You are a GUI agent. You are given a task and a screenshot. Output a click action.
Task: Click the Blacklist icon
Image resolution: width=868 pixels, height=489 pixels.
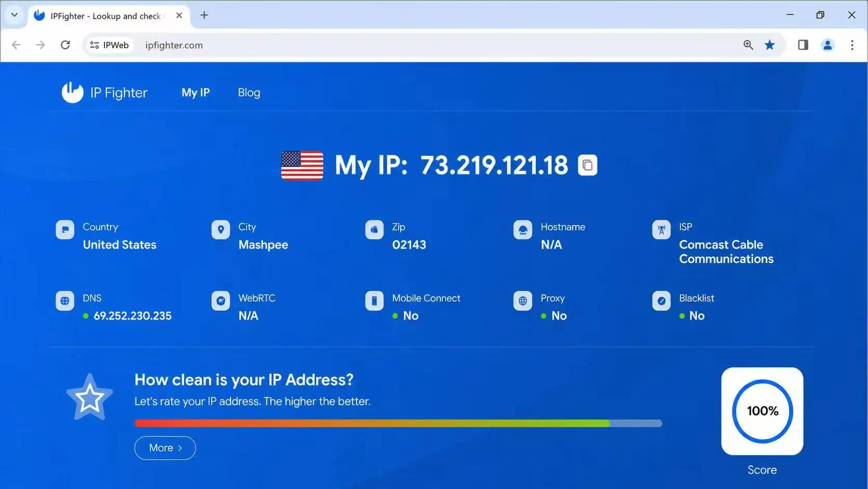[x=661, y=301]
